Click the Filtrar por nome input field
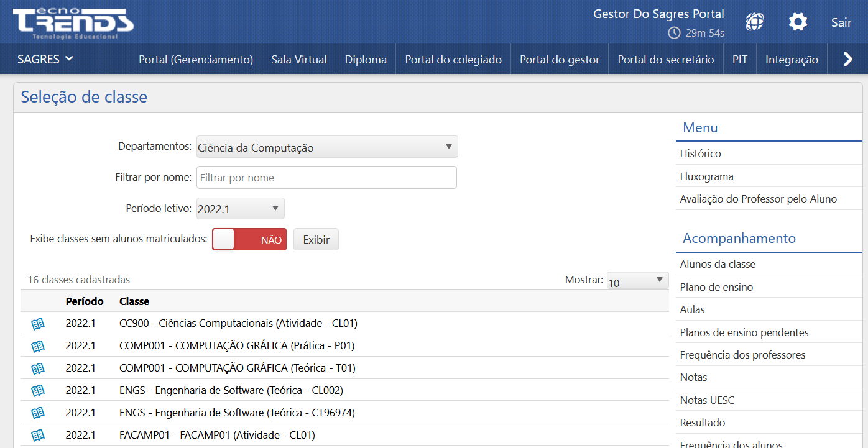The height and width of the screenshot is (448, 868). [326, 177]
